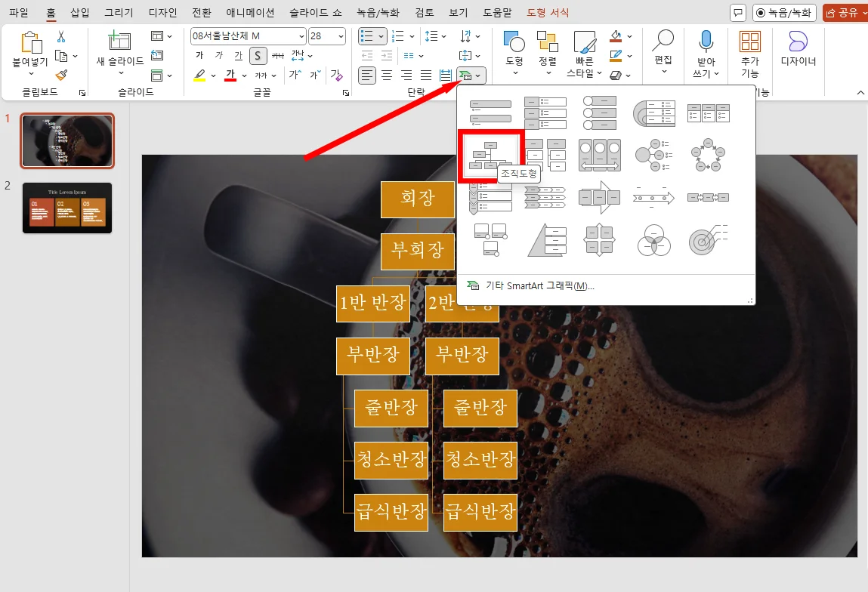Click the Distribute text alignment icon
868x592 pixels.
445,75
